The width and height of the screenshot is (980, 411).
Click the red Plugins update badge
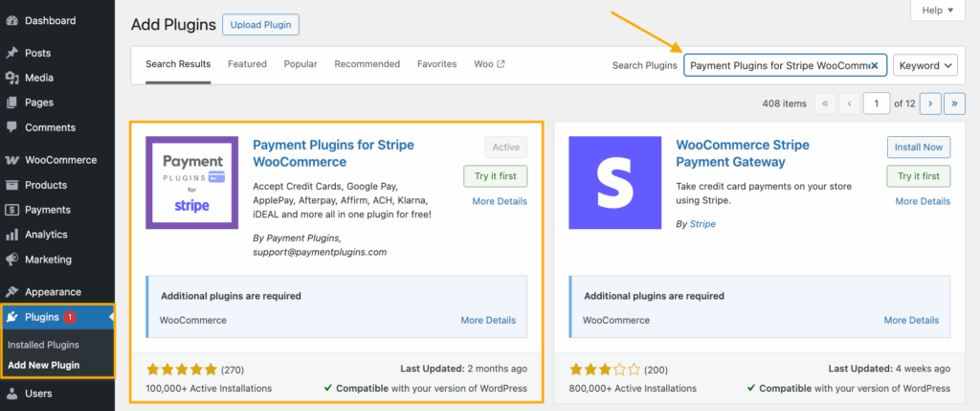click(69, 317)
